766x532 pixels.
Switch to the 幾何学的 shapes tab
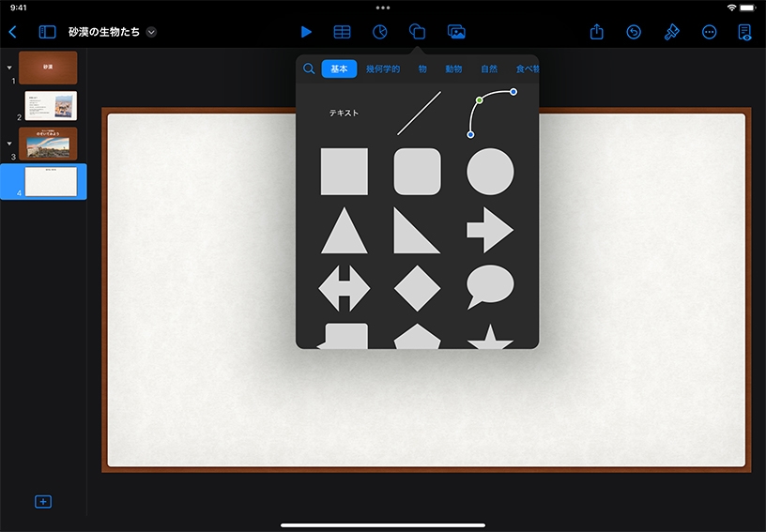pos(383,68)
